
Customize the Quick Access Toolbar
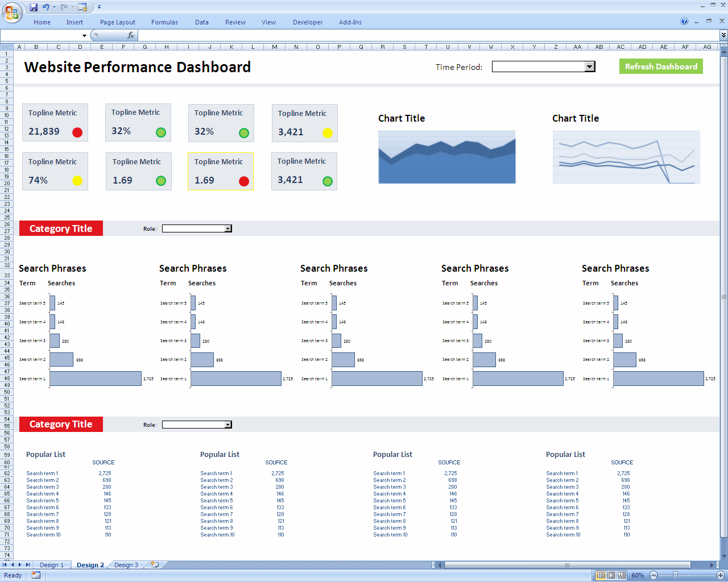99,7
